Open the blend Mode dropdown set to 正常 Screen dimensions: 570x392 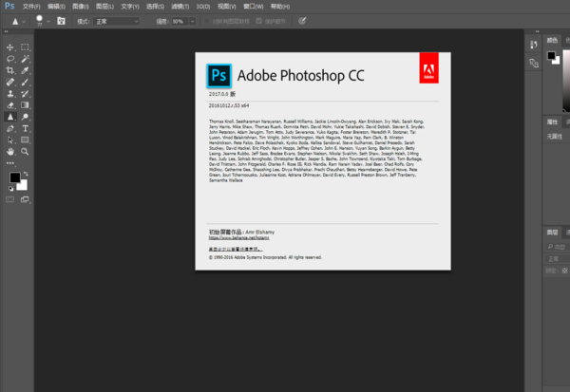(x=117, y=22)
